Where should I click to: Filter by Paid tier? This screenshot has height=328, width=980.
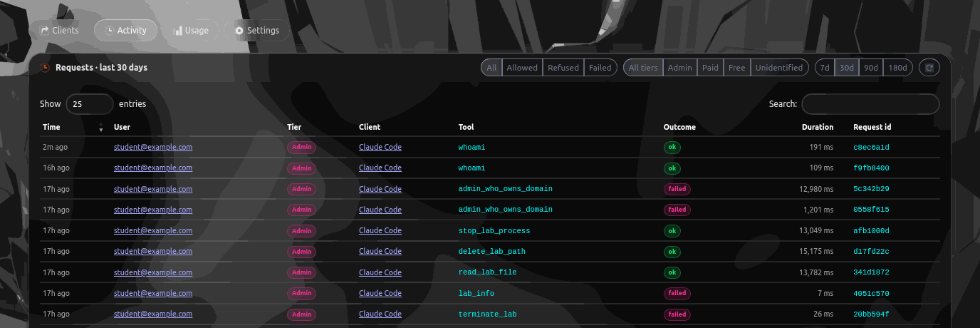[710, 68]
